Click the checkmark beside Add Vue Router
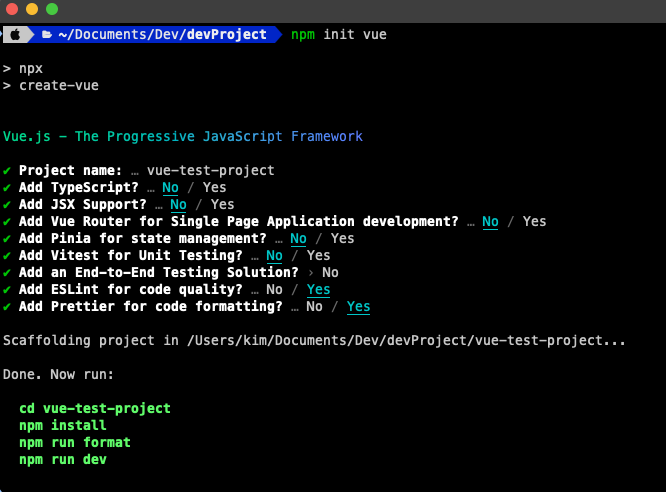Image resolution: width=666 pixels, height=492 pixels. pyautogui.click(x=7, y=222)
